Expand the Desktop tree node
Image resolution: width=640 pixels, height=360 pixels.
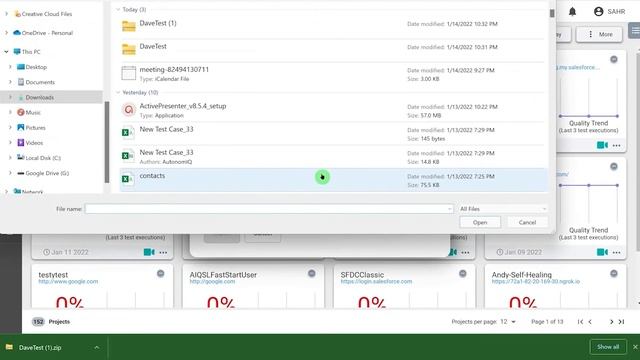[x=10, y=67]
